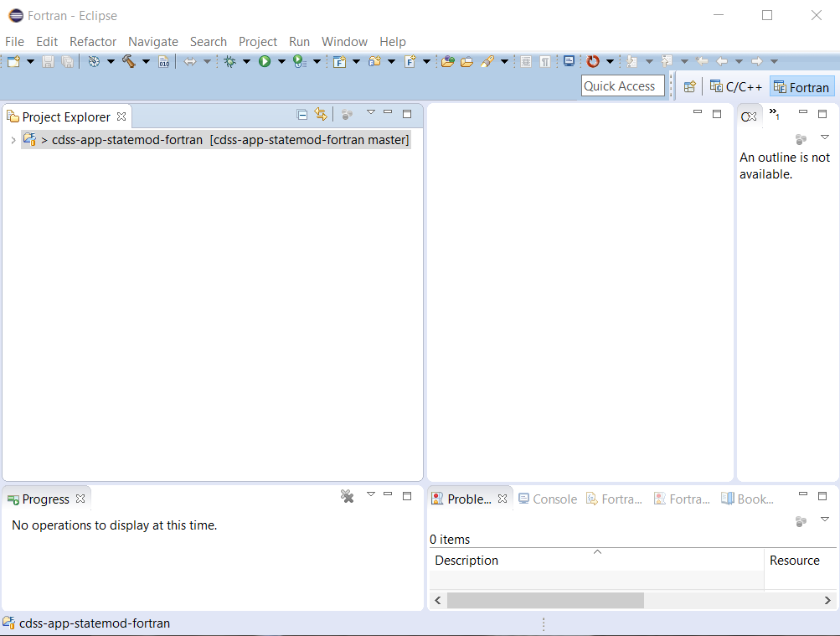Click the hammer Build icon

pos(129,62)
